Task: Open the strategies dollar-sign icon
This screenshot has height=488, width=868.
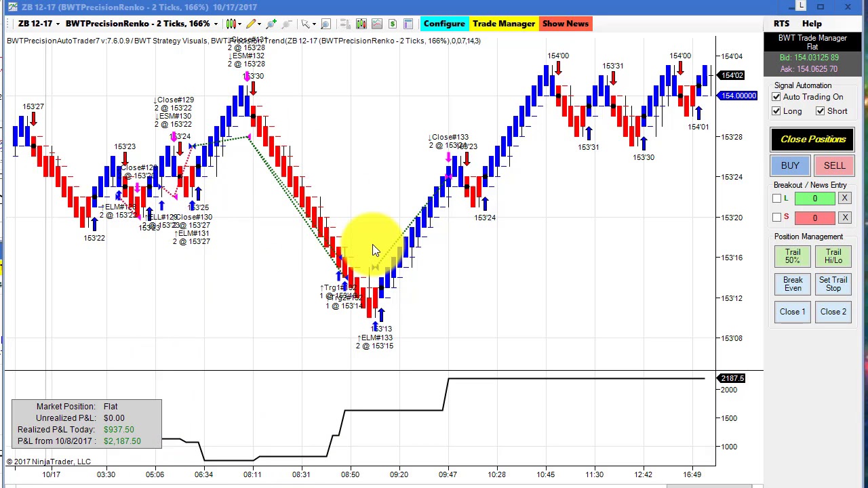Action: tap(393, 24)
